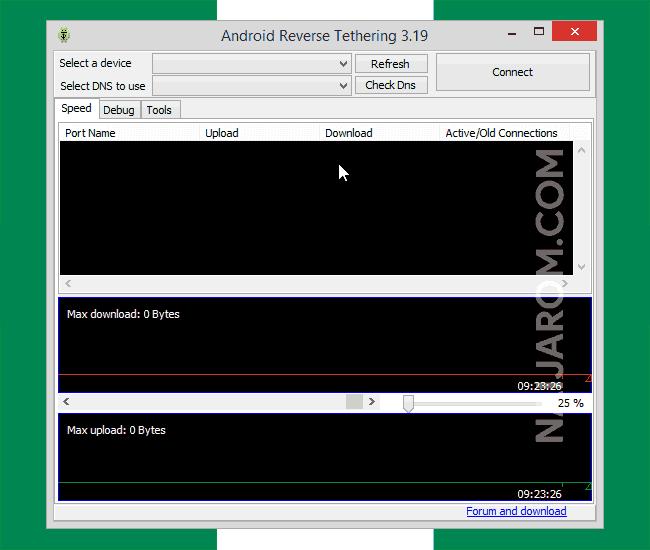Image resolution: width=650 pixels, height=550 pixels.
Task: Switch to the Speed tab
Action: pyautogui.click(x=76, y=109)
